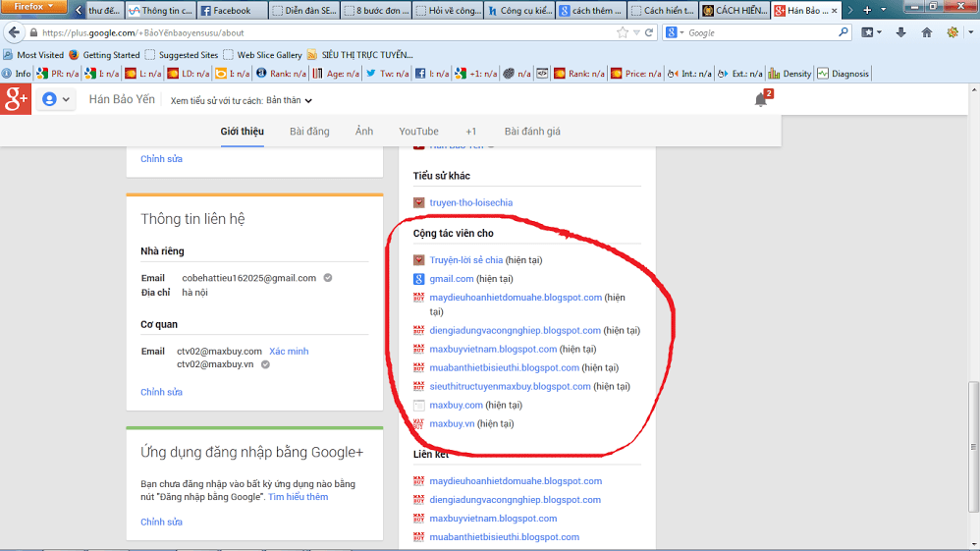This screenshot has height=551, width=980.
Task: Open the Firefox application menu
Action: pos(34,7)
